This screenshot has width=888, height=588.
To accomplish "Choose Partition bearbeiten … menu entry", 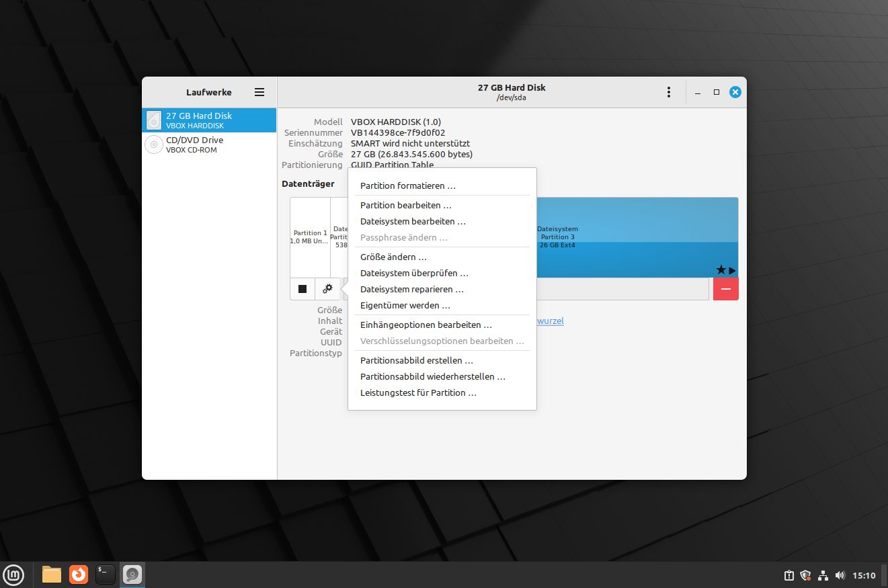I will pos(442,205).
